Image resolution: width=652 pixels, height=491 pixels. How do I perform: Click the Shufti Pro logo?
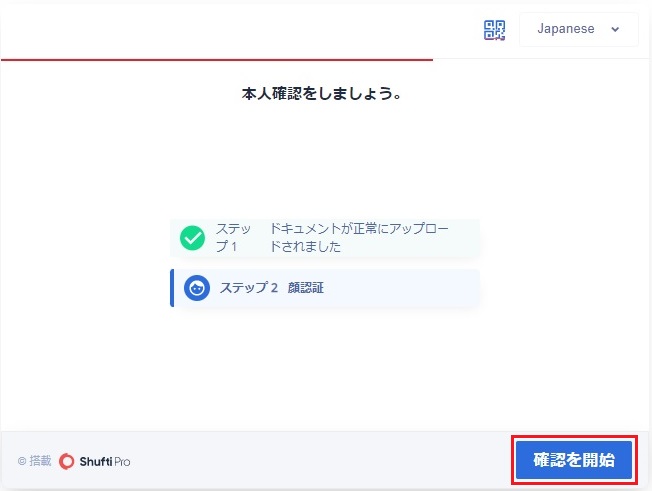coord(94,461)
